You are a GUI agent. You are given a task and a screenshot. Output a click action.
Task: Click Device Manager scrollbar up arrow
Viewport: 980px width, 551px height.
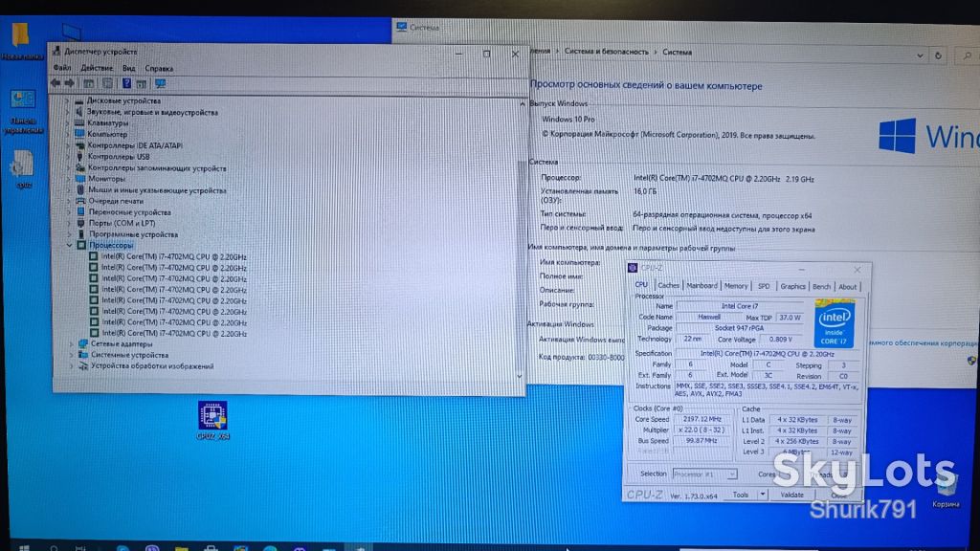[522, 103]
